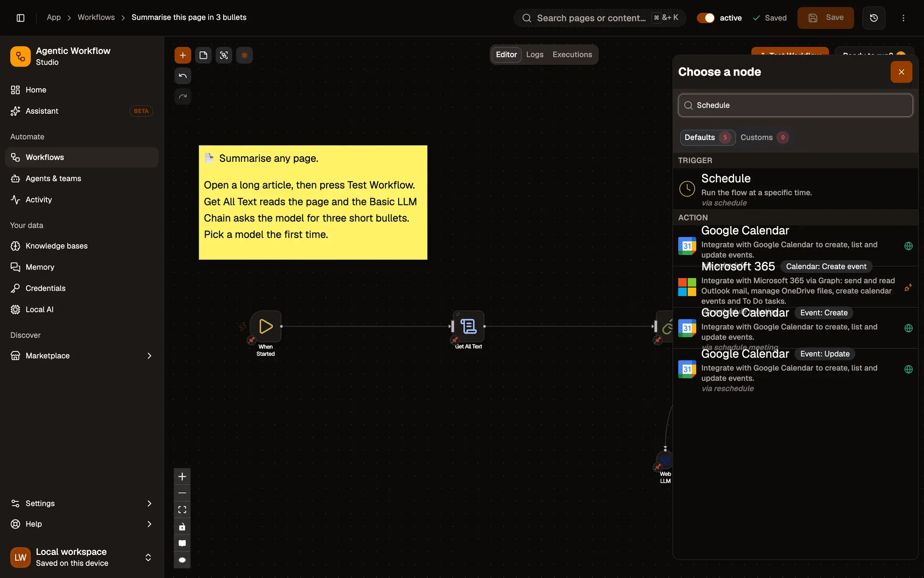Click the Agentic Workflow Studio logo
The image size is (924, 578).
point(20,56)
